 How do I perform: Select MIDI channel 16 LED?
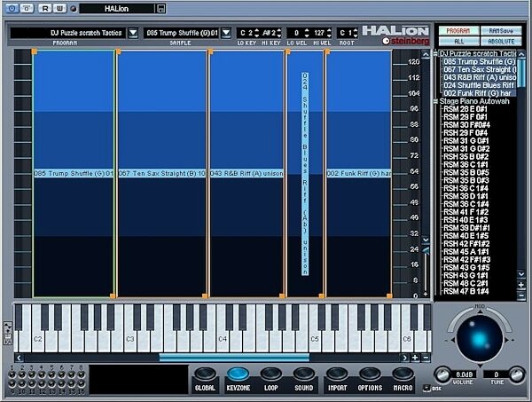tap(82, 384)
